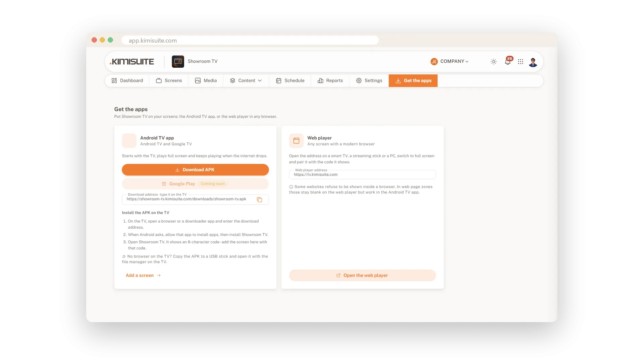The image size is (644, 362).
Task: Open the Showroom TV app icon
Action: coord(178,61)
